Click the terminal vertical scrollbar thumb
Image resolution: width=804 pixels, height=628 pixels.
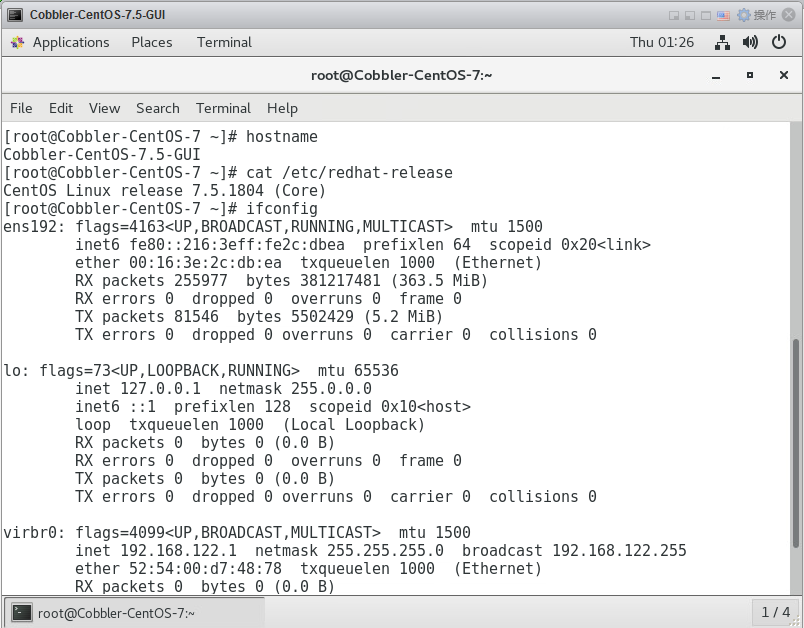click(796, 443)
